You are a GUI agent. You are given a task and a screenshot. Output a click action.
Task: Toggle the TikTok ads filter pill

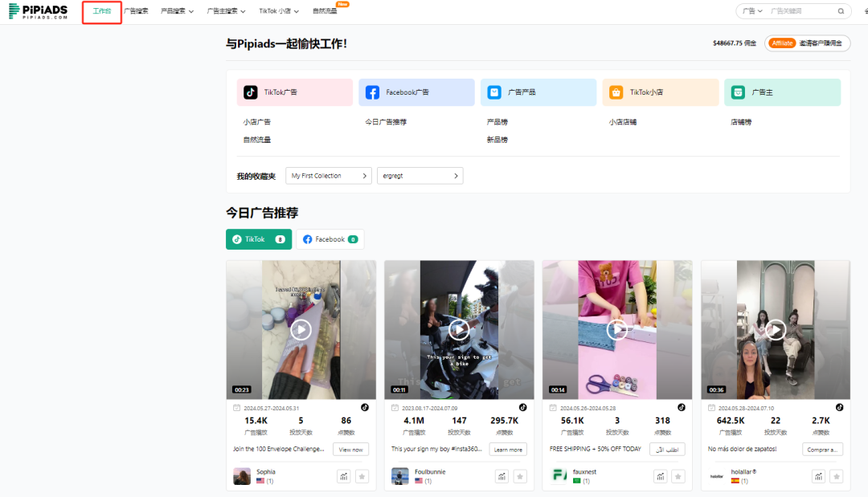tap(258, 238)
